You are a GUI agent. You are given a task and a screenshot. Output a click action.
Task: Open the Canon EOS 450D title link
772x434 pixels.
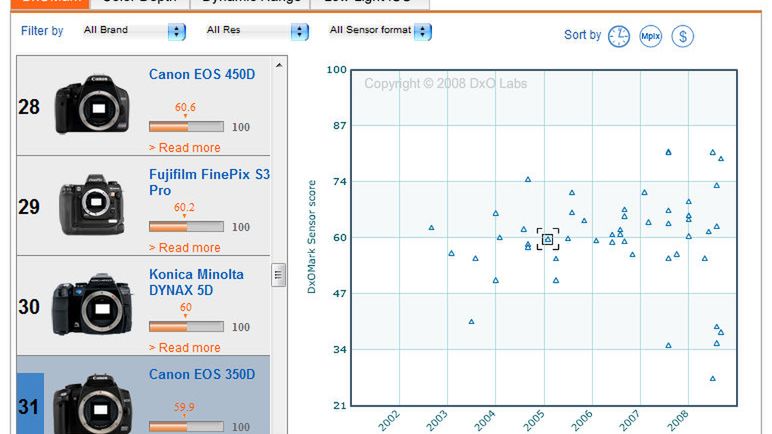(202, 74)
